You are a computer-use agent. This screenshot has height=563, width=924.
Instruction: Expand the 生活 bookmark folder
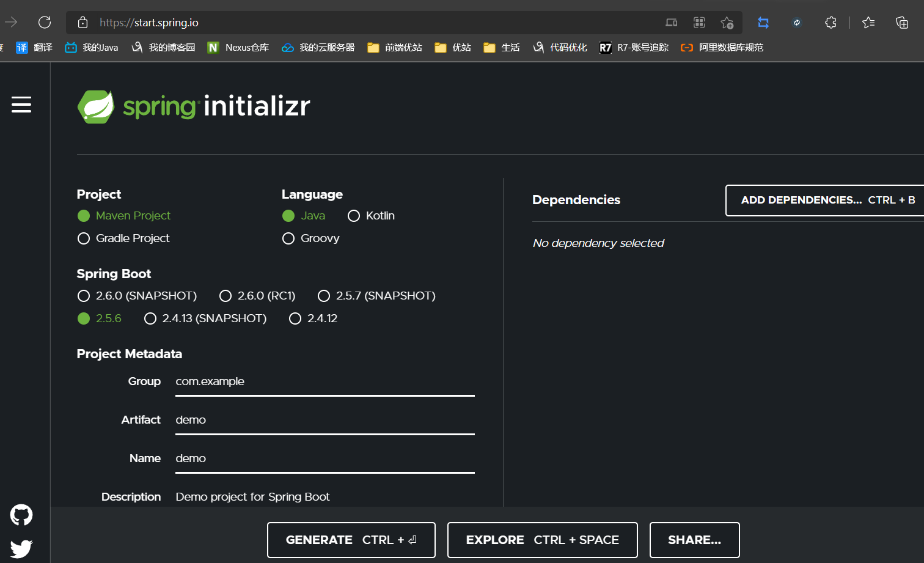tap(502, 48)
